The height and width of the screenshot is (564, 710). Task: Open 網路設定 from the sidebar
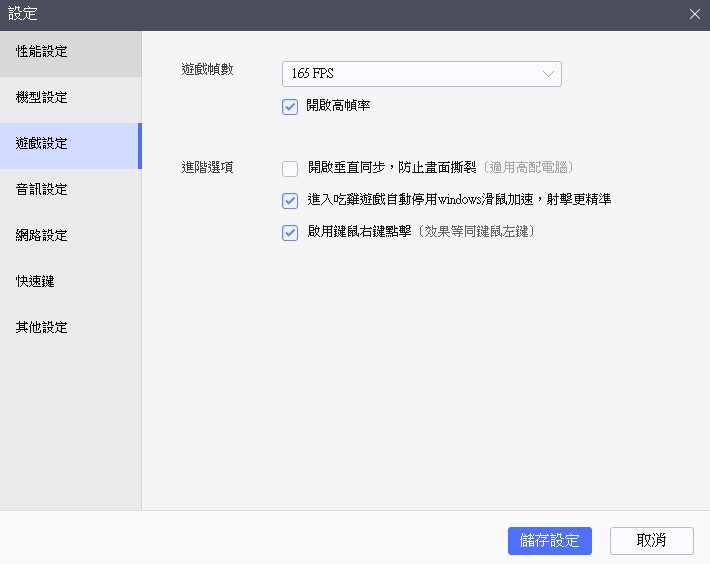pyautogui.click(x=42, y=236)
